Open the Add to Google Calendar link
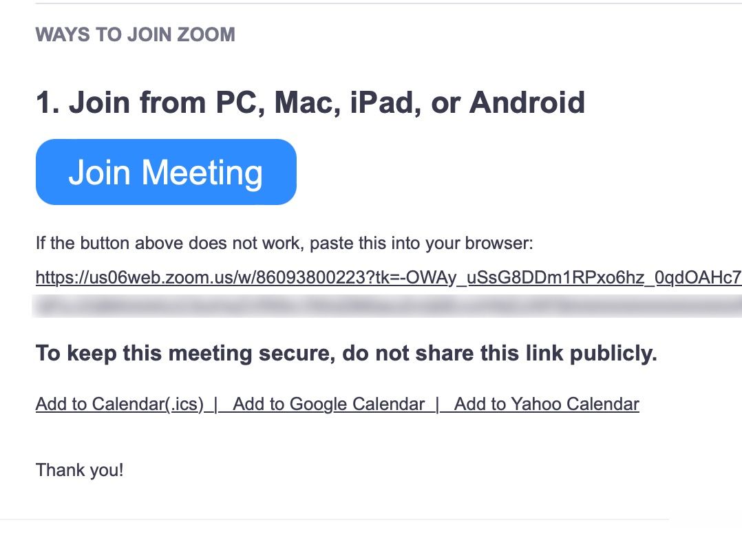 (329, 404)
